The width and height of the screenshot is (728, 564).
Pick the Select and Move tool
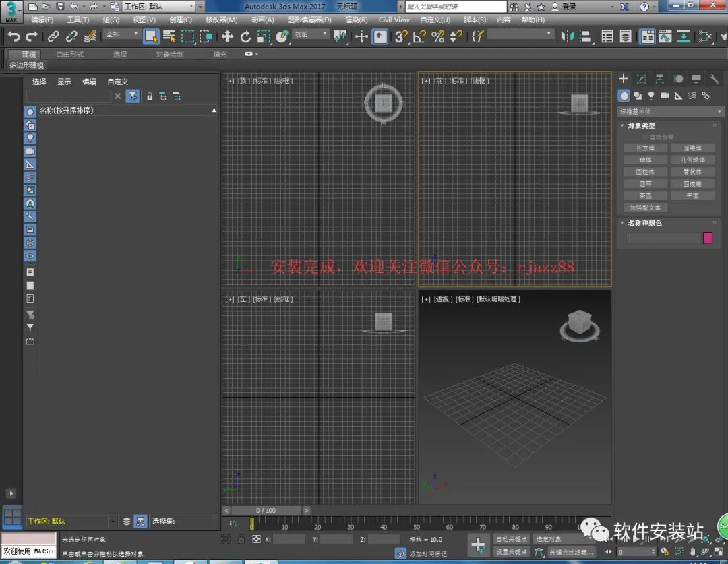(227, 36)
